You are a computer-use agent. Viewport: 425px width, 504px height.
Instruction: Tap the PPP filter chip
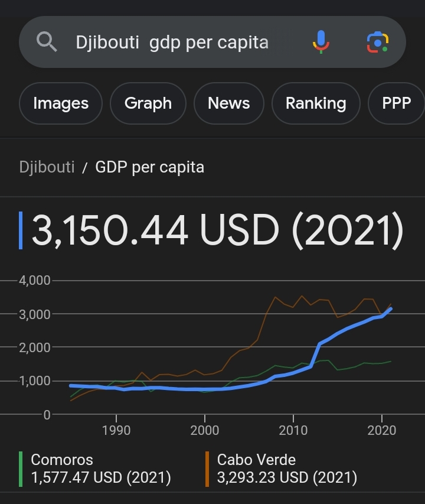(x=397, y=103)
